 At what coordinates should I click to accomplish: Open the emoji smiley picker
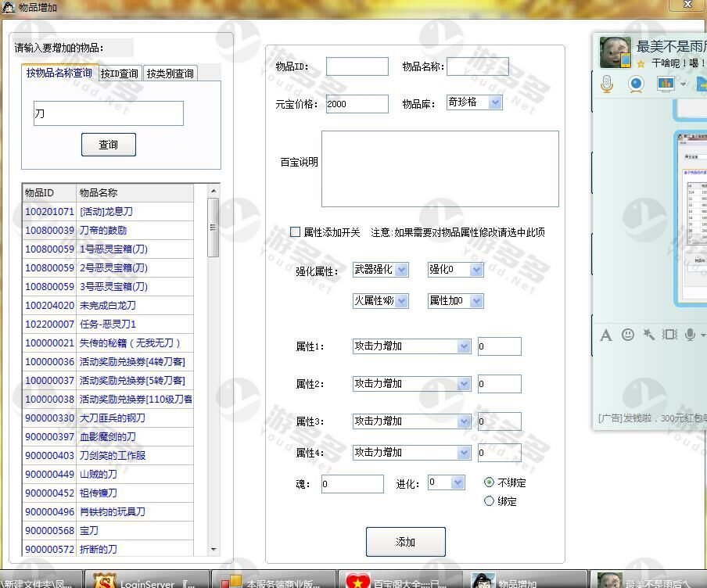coord(627,335)
